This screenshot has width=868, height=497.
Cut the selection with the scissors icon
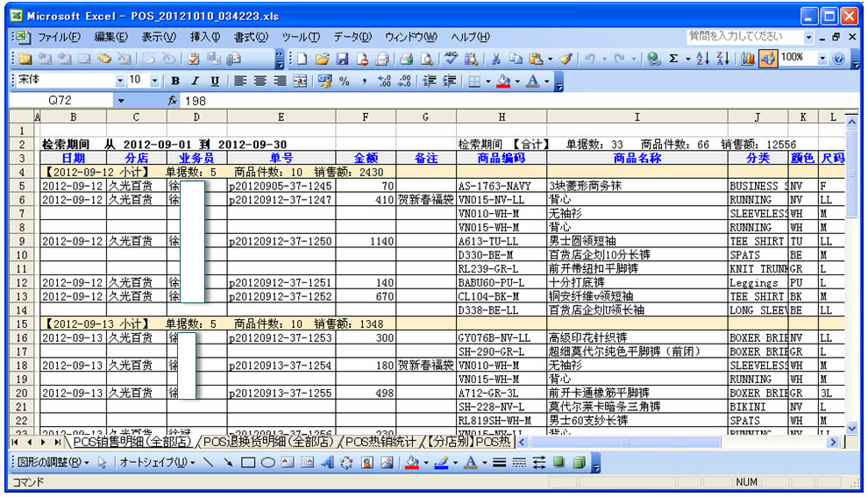coord(496,59)
